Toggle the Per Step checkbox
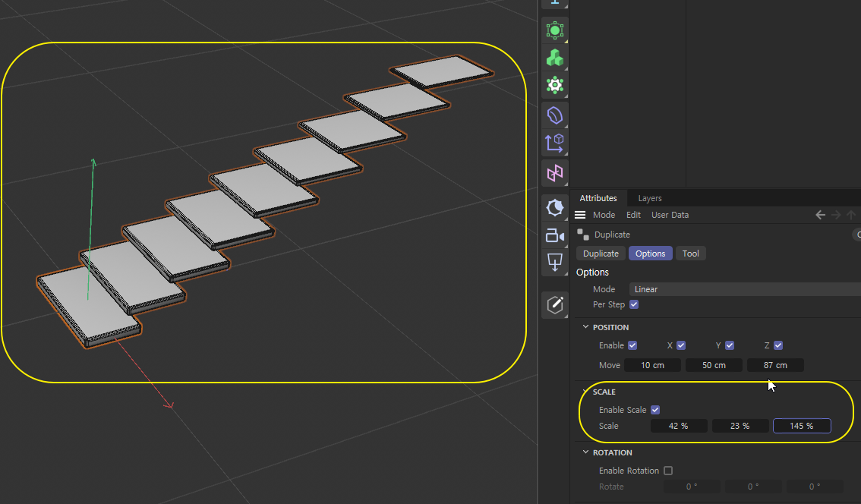 point(634,304)
